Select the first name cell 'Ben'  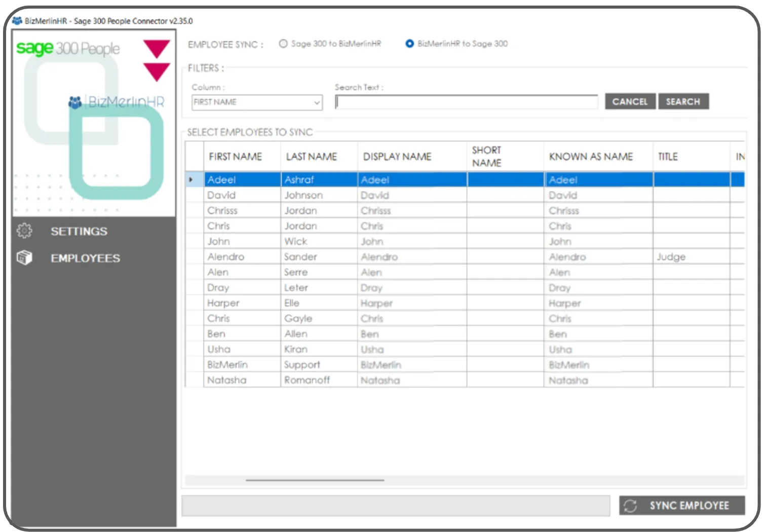coord(243,334)
